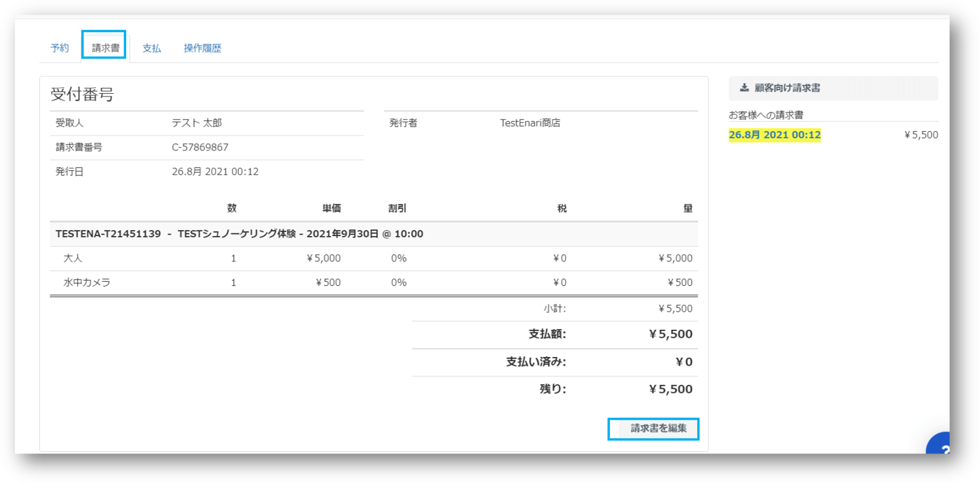Click the download icon beside 顧客向け請求書
This screenshot has height=484, width=980.
(x=744, y=88)
